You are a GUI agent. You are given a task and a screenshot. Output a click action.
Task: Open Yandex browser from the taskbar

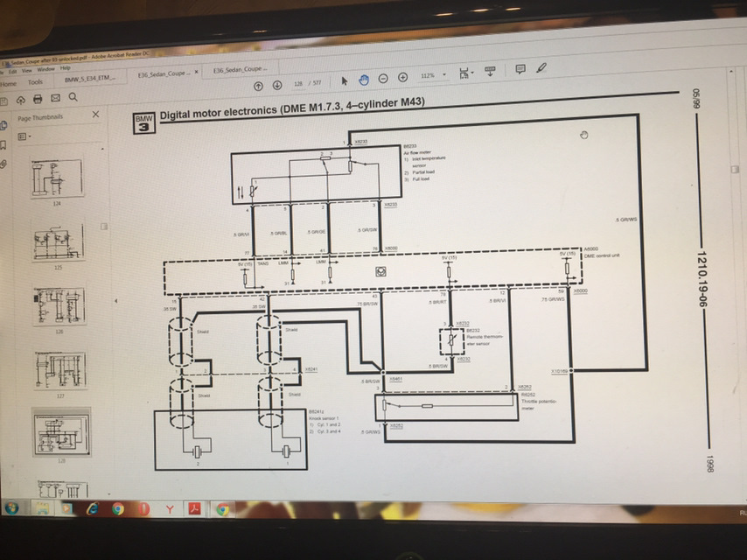click(x=170, y=509)
